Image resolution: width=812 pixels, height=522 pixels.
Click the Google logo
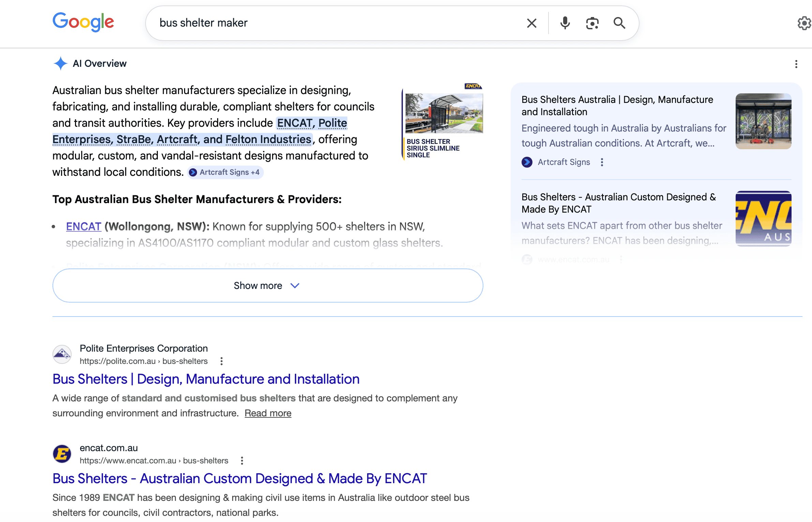83,22
